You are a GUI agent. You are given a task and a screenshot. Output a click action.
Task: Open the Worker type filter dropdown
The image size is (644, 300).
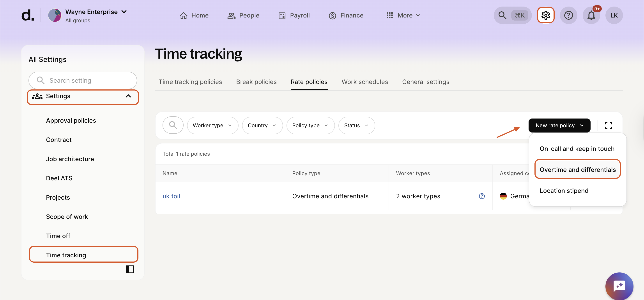(x=212, y=125)
